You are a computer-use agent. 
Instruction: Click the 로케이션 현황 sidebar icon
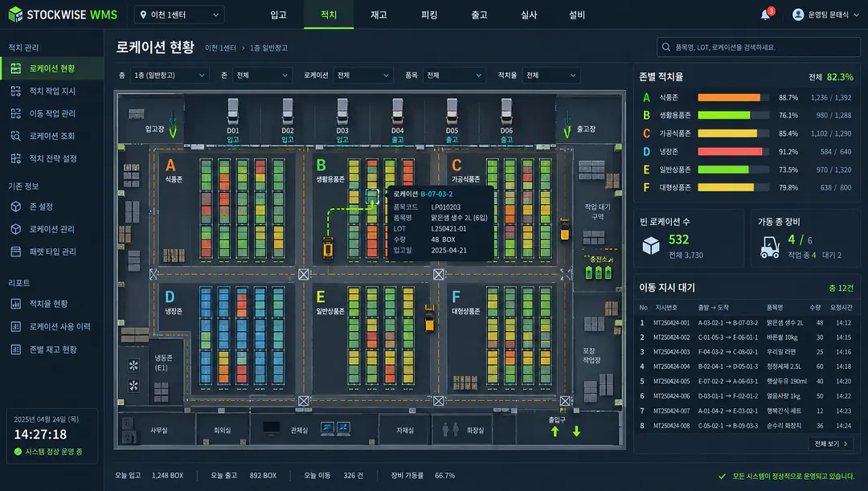click(16, 68)
